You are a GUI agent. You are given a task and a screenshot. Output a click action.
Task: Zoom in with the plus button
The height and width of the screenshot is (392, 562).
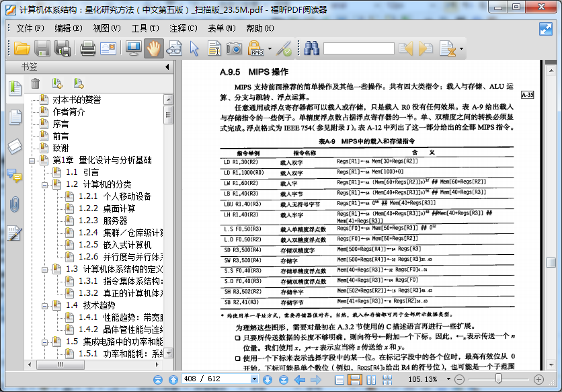538,379
